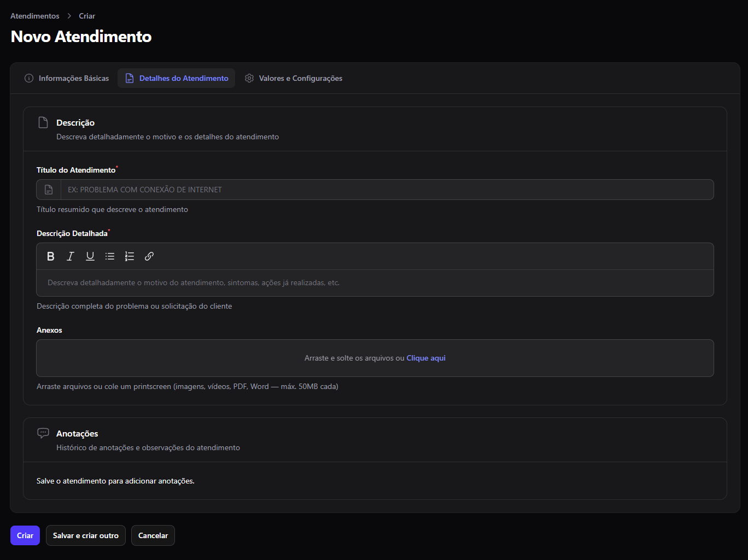Click the Descrição Detalhada label
Screen dimensions: 748x560
72,233
